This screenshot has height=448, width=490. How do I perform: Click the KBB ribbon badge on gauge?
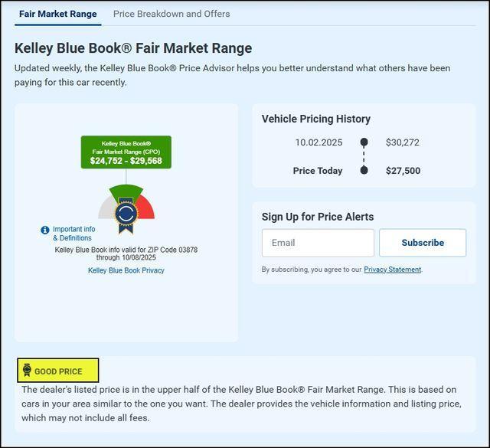click(126, 215)
